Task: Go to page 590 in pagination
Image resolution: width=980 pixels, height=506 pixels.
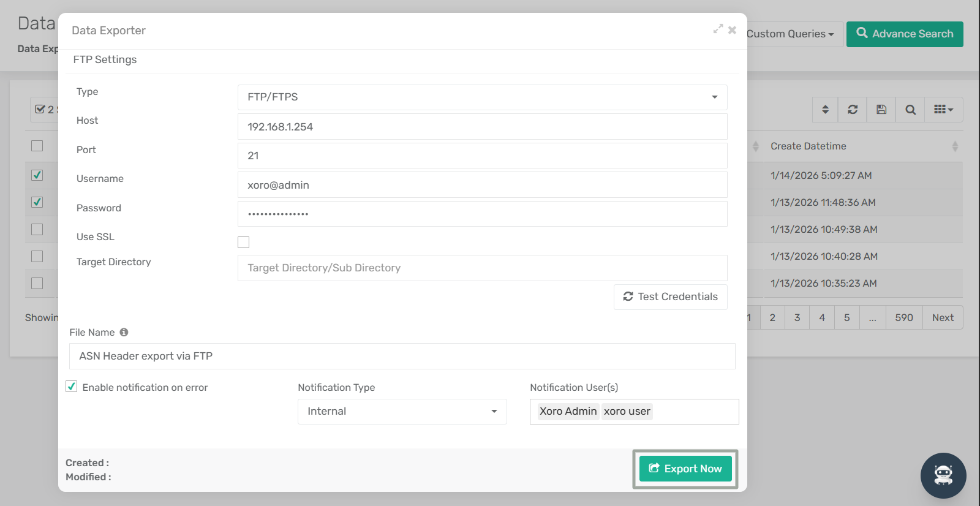Action: pos(903,317)
